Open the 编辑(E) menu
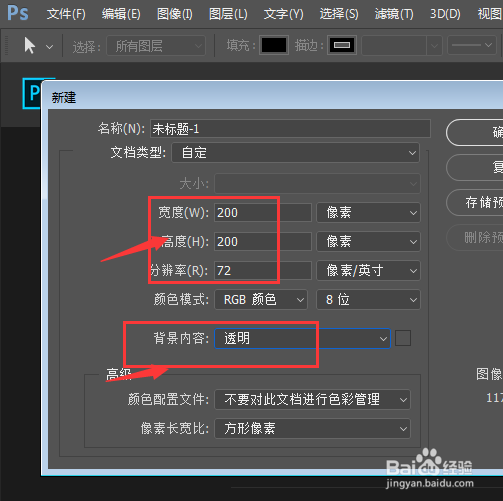The width and height of the screenshot is (503, 501). click(x=121, y=14)
